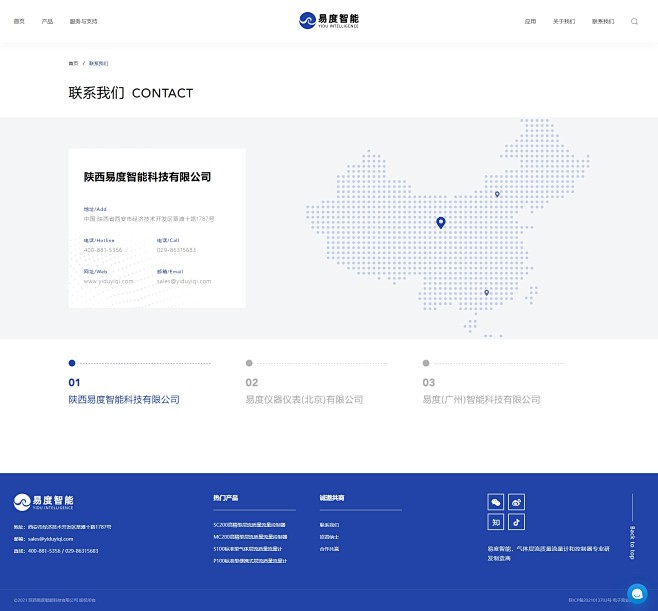Click the blue dot above 01

[72, 363]
